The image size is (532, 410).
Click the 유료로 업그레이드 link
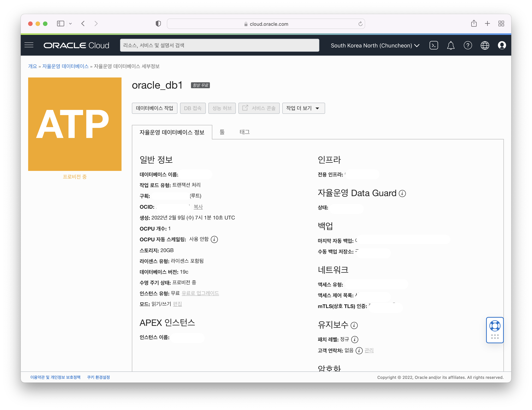200,293
